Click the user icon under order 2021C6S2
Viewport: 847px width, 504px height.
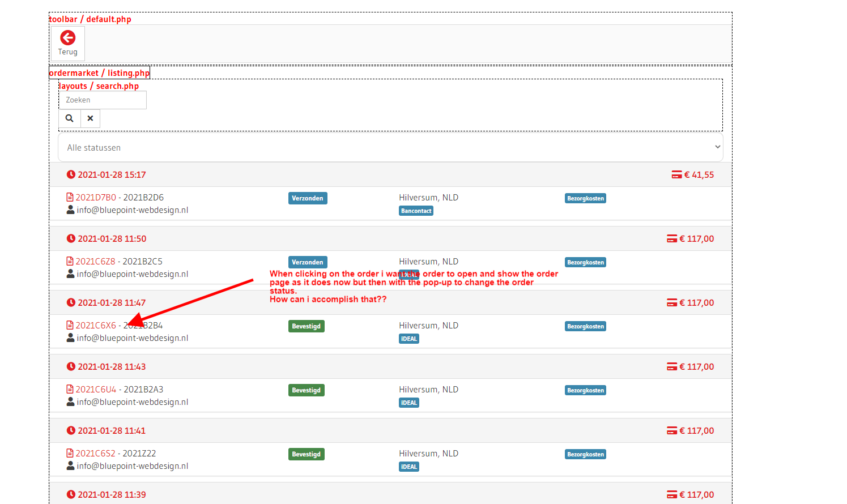71,465
